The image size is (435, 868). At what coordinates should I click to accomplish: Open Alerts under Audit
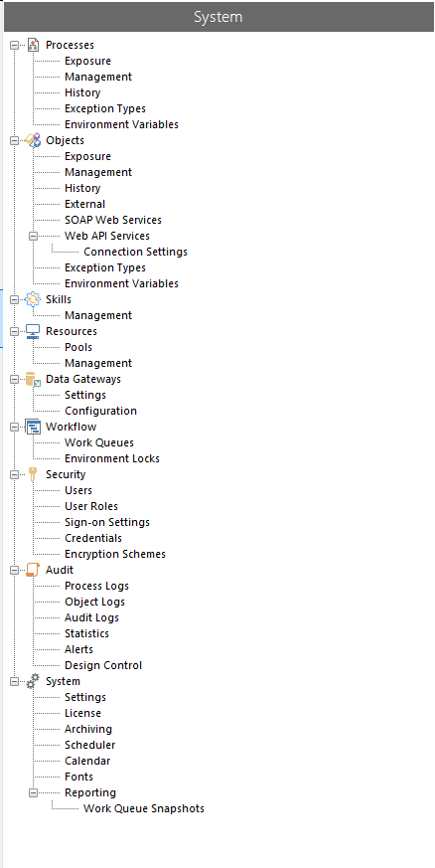(x=79, y=649)
